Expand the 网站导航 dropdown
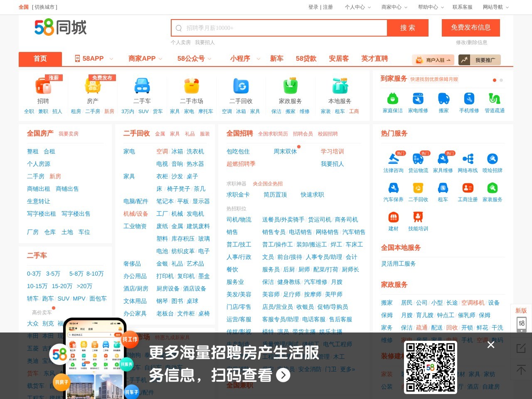This screenshot has width=532, height=399. click(496, 7)
